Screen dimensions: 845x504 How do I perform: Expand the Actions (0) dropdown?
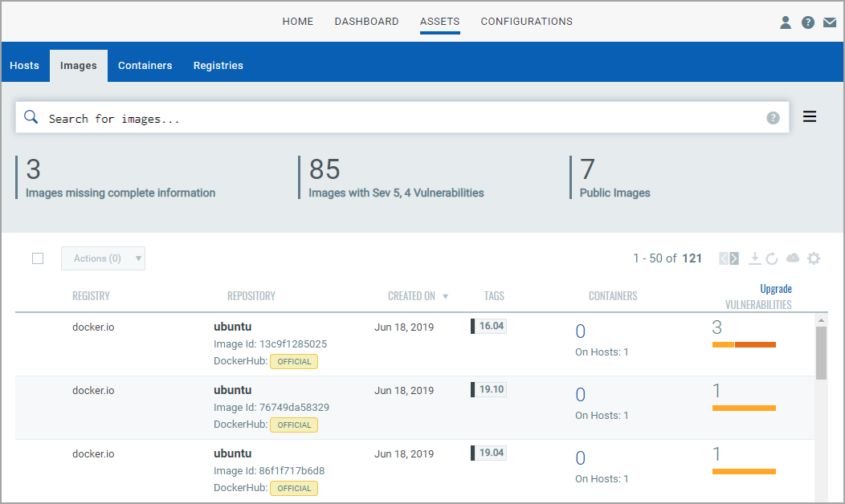tap(103, 258)
